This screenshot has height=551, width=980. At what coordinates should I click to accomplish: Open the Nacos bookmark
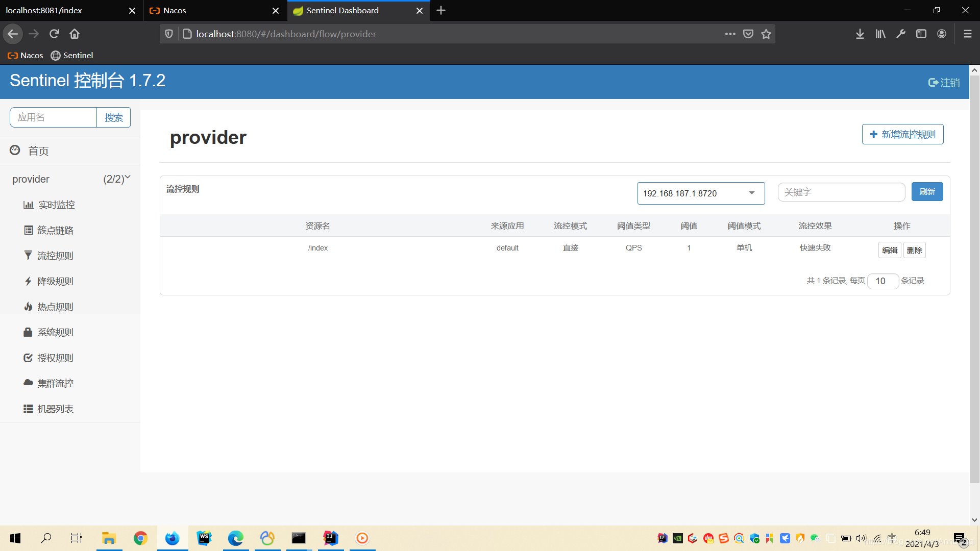point(26,55)
